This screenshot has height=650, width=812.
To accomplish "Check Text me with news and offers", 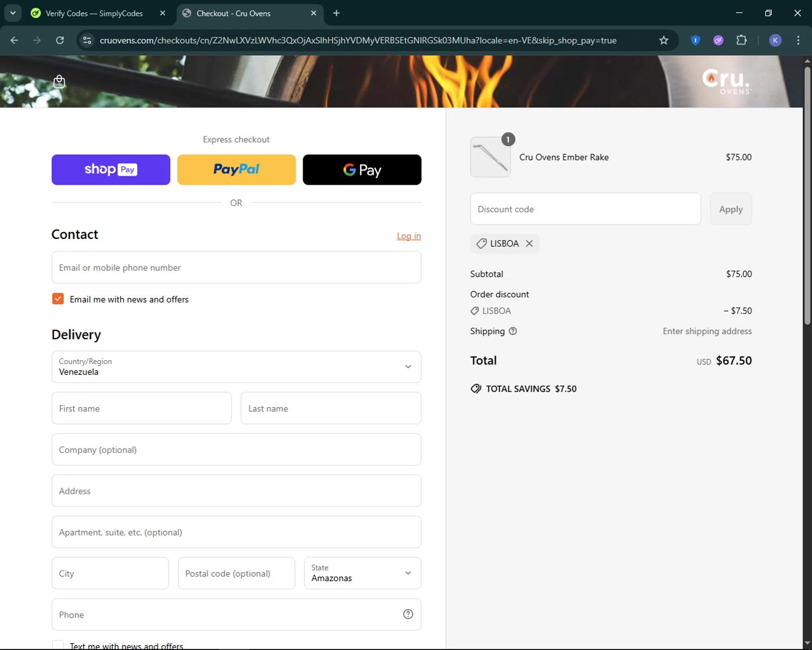I will pos(58,645).
